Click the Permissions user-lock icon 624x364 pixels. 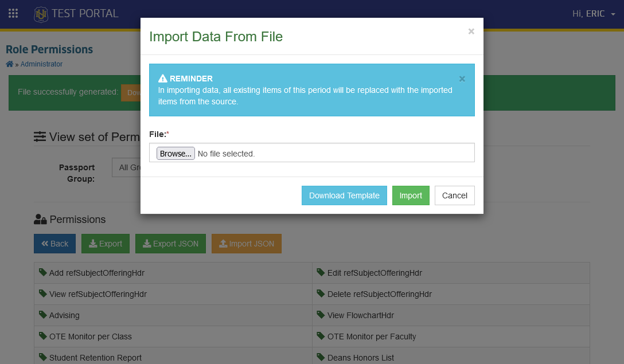tap(40, 219)
